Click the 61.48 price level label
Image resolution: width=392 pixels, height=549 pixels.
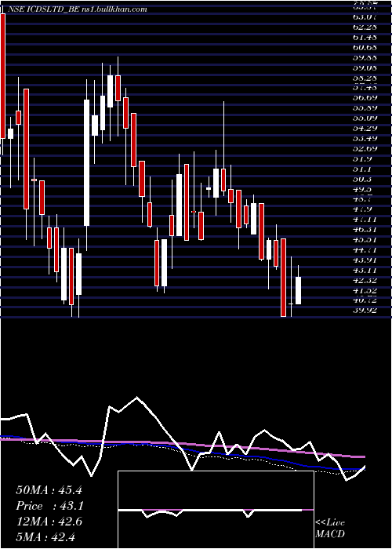coord(366,36)
